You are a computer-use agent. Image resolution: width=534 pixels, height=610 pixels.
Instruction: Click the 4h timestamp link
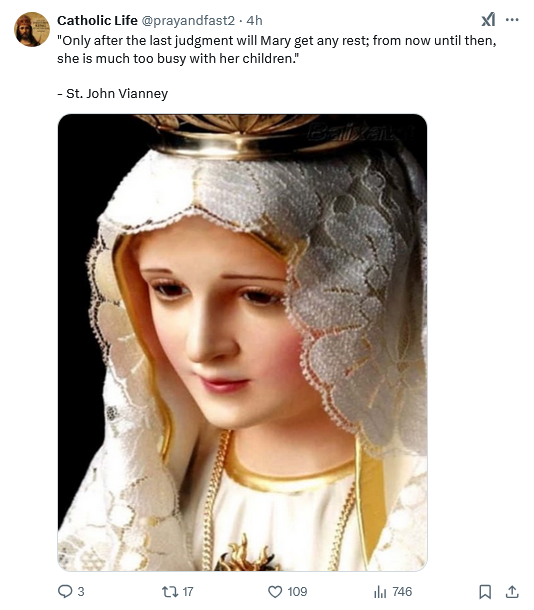point(254,20)
